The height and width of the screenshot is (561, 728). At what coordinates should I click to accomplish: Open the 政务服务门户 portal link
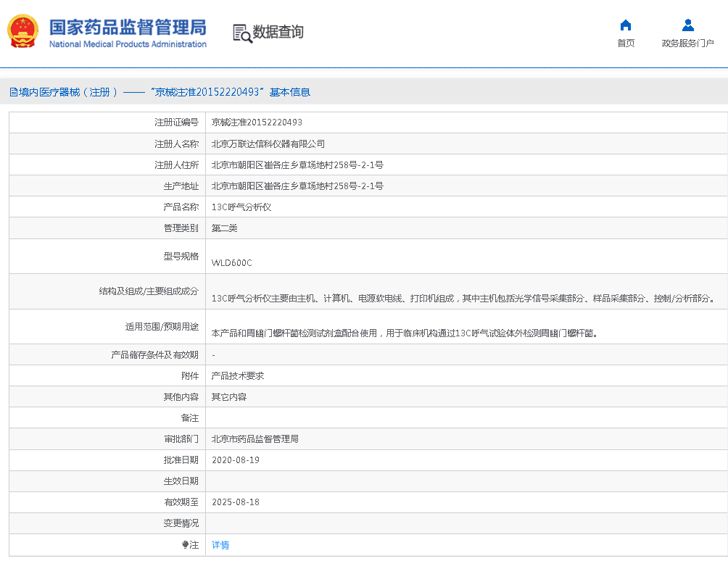coord(687,43)
